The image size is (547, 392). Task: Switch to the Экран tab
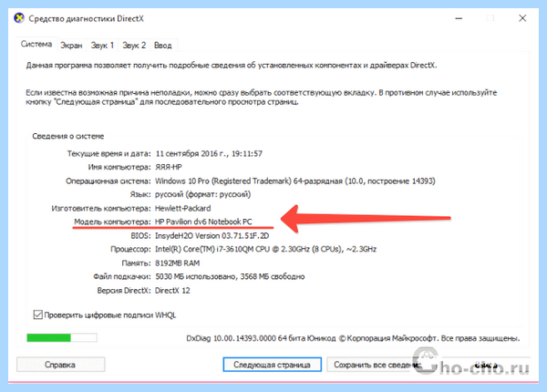point(71,46)
